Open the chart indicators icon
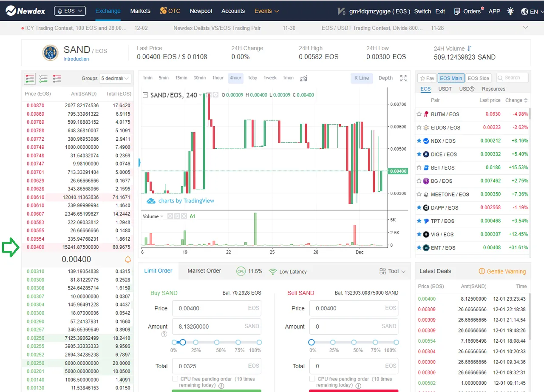 (x=303, y=78)
